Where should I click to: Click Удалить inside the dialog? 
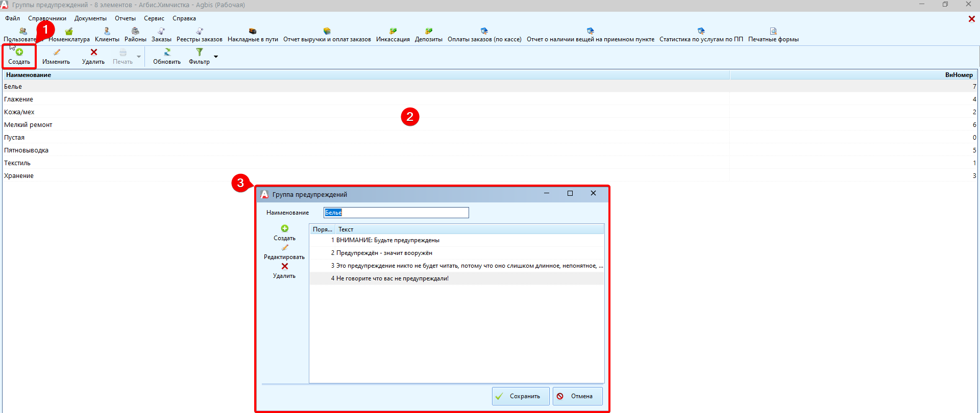pos(284,271)
